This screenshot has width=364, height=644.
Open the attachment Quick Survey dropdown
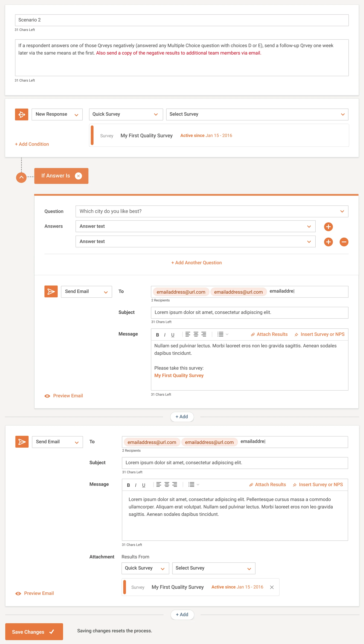(x=145, y=568)
